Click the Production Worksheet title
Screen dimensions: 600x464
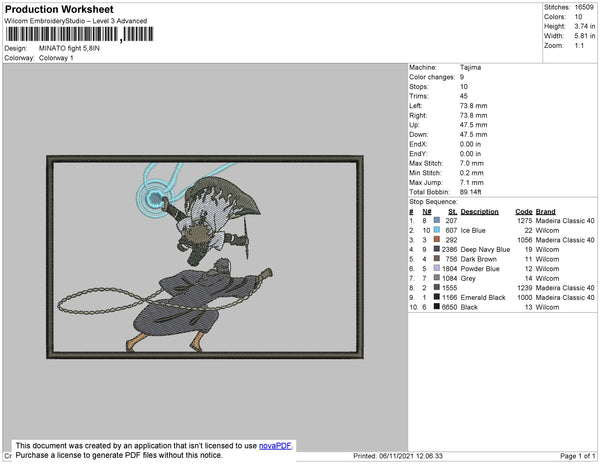(x=59, y=9)
